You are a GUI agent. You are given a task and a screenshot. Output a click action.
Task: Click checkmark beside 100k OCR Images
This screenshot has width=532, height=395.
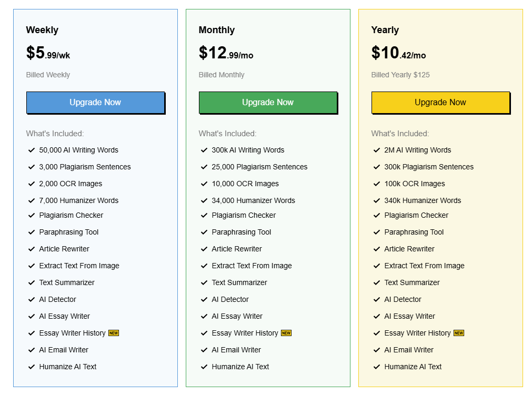coord(377,184)
